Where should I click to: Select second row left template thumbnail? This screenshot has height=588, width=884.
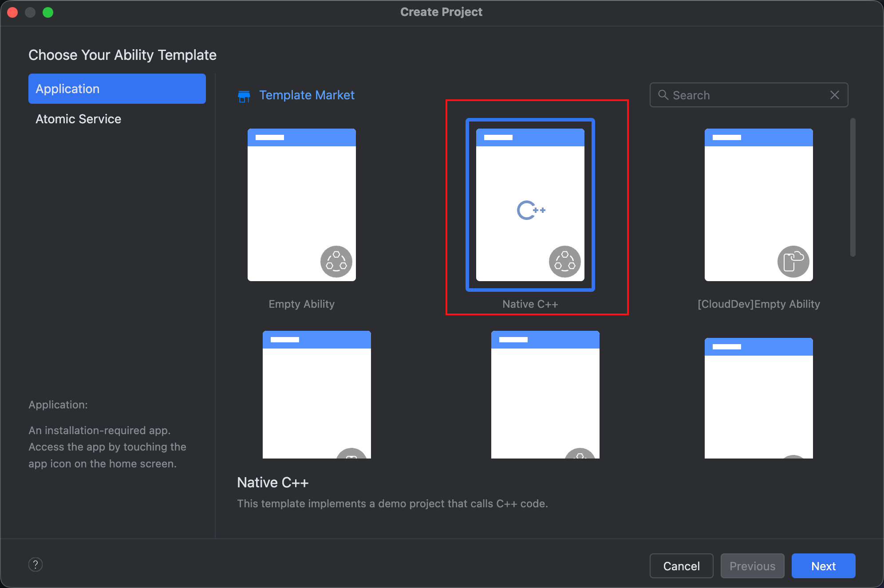coord(316,395)
